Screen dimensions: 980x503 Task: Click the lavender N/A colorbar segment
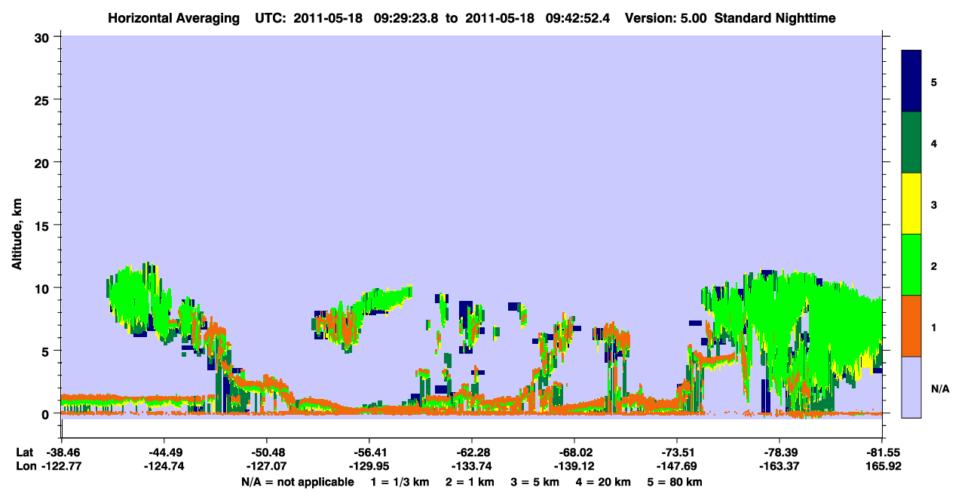(x=911, y=387)
